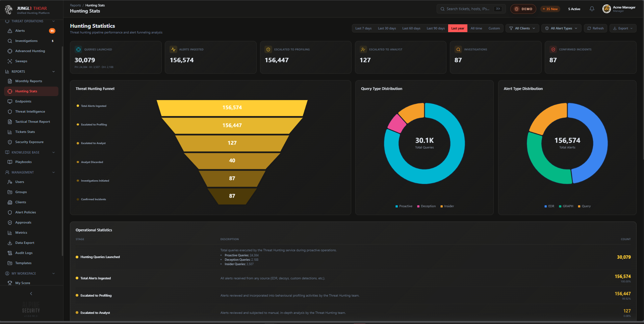
Task: Click the 35 New alerts badge
Action: (x=550, y=9)
